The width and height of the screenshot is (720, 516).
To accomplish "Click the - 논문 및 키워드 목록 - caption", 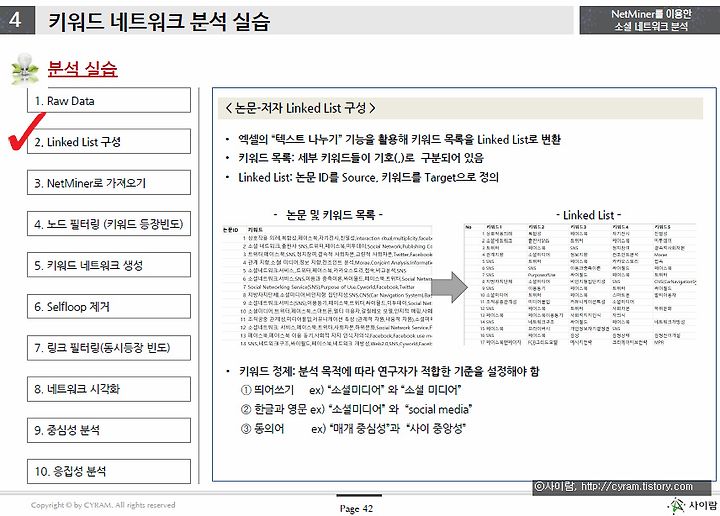I will [x=328, y=215].
